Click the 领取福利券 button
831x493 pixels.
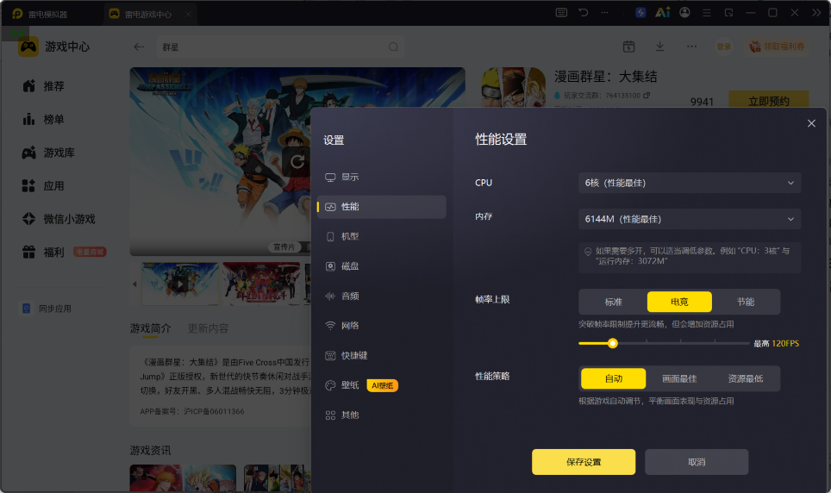[776, 47]
